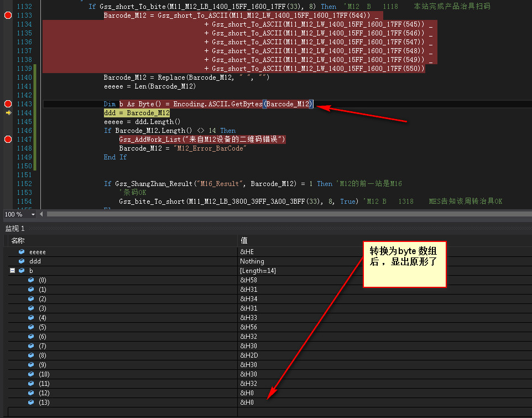
Task: Click the cube icon for element (13)
Action: (31, 402)
